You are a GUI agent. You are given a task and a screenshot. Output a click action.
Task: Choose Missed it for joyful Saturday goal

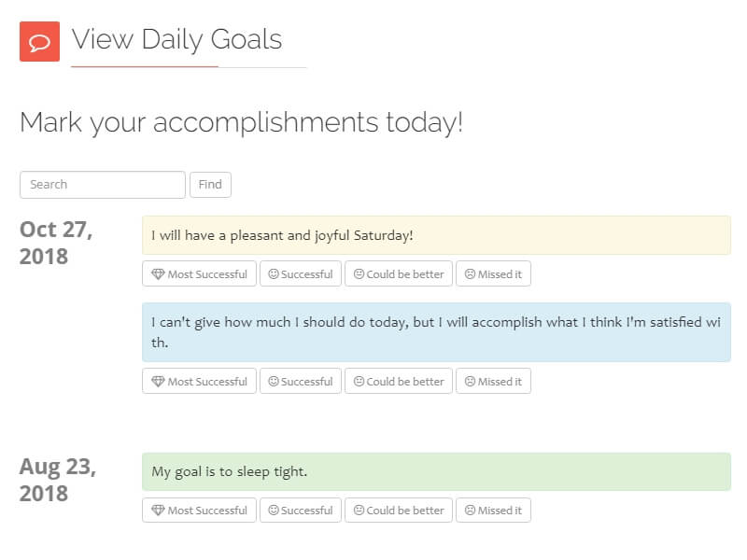(x=494, y=273)
